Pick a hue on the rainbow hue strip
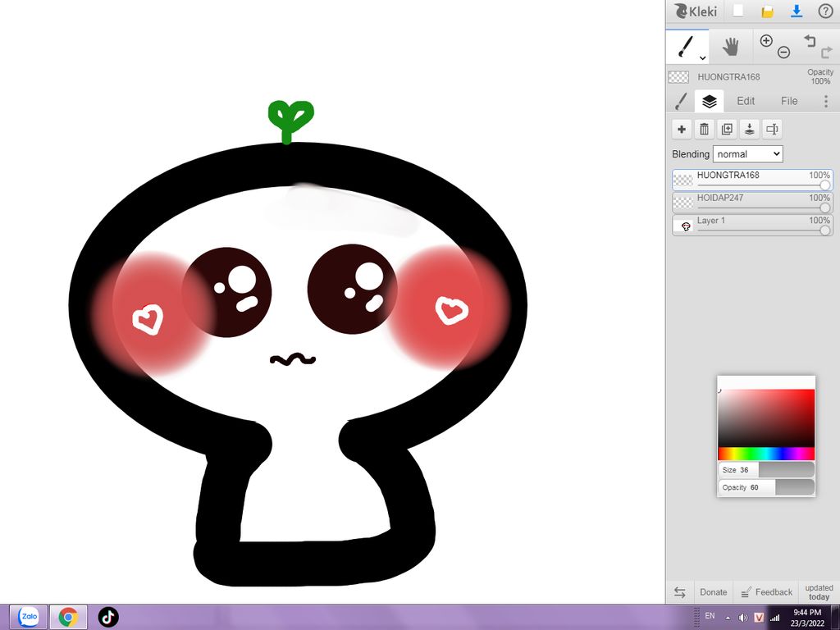Screen dimensions: 840x630 [766, 454]
